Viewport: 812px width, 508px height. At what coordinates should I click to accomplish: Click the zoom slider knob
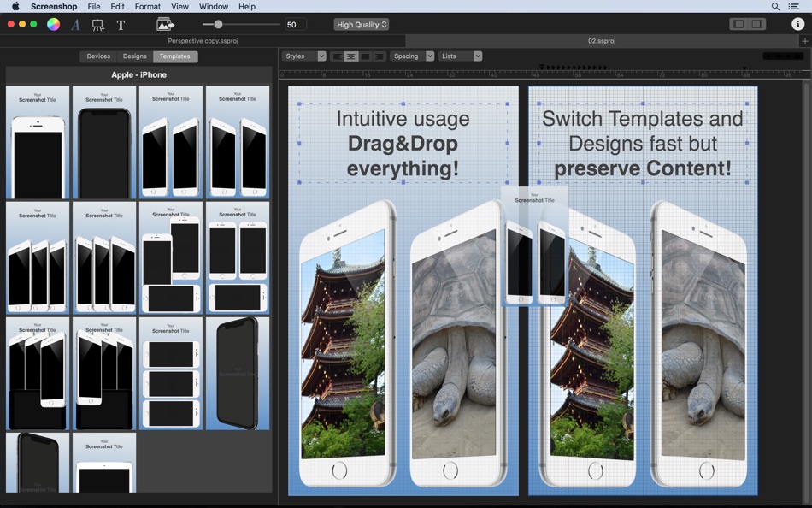coord(218,24)
